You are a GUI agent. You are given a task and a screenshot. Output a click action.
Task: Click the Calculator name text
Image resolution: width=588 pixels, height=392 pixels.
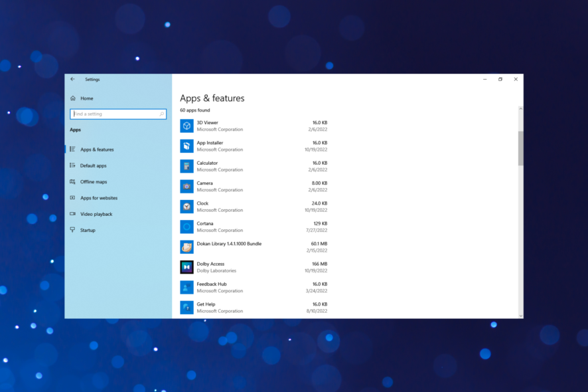click(207, 163)
